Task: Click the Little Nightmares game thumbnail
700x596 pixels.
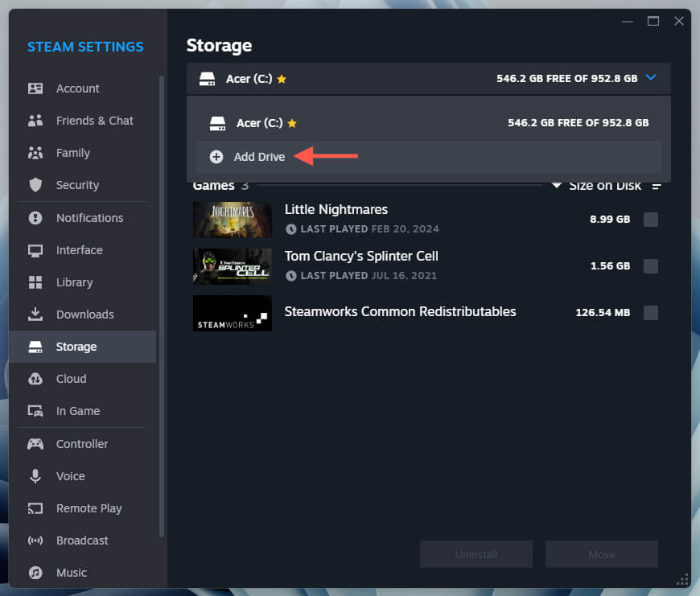Action: pos(232,218)
